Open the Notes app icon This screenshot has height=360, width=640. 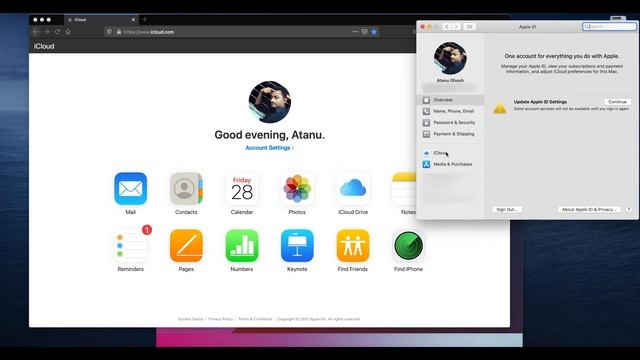click(x=404, y=189)
